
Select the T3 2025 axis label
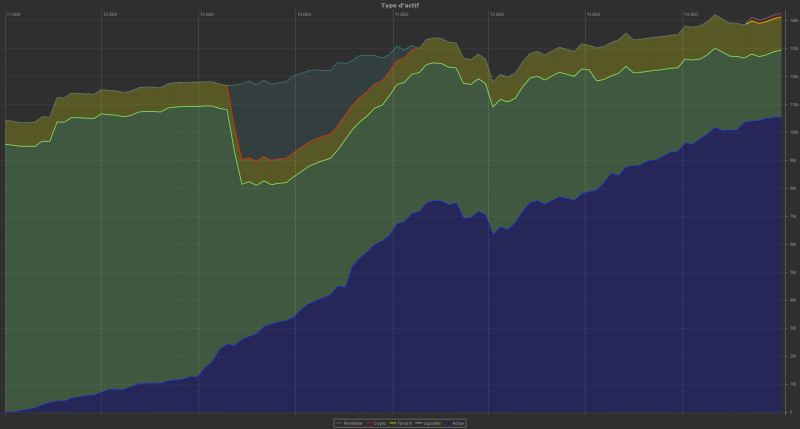click(593, 15)
